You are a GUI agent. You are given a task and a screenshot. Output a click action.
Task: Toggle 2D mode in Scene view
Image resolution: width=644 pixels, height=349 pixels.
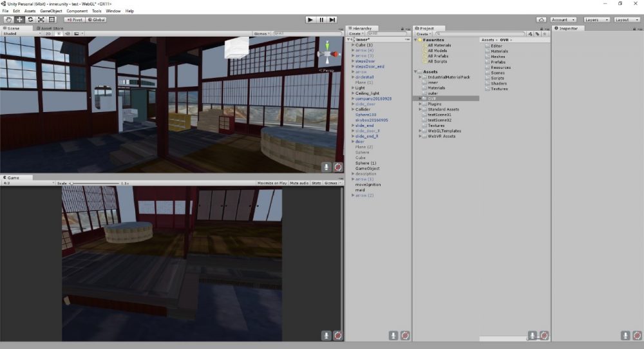[47, 33]
